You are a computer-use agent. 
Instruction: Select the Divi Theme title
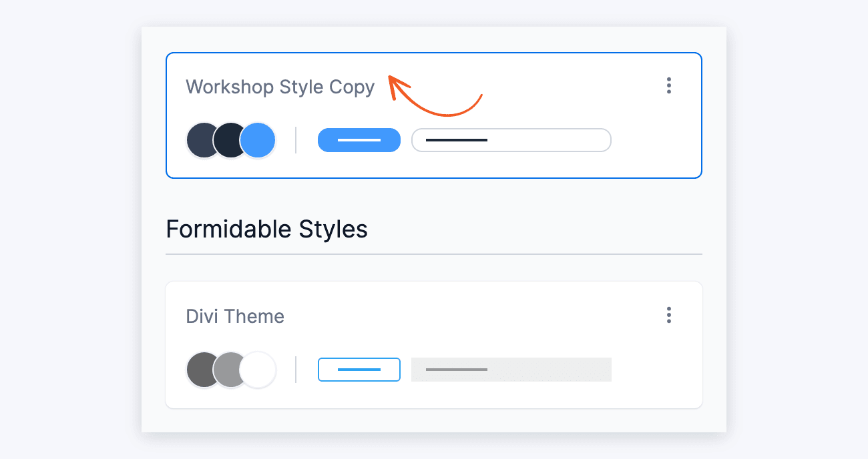click(x=235, y=316)
